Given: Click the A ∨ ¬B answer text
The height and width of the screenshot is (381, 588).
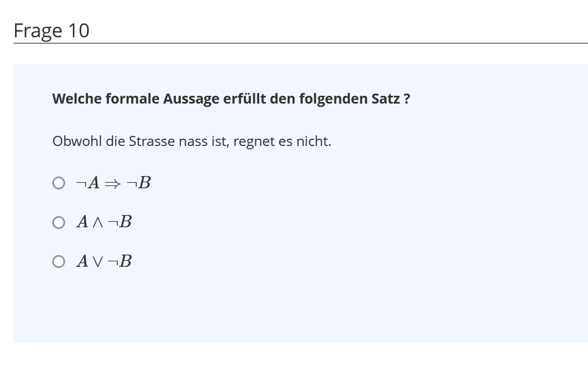Looking at the screenshot, I should coord(104,261).
